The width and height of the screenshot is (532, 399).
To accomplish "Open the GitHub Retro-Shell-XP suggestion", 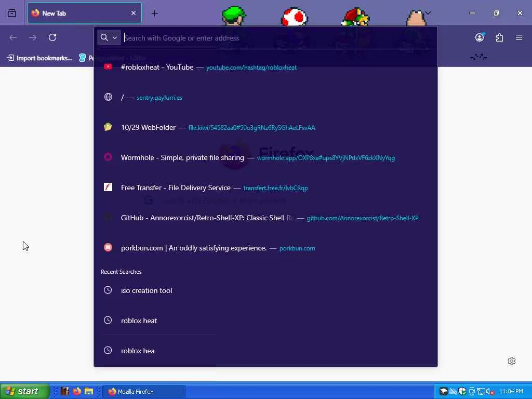I will pyautogui.click(x=265, y=218).
